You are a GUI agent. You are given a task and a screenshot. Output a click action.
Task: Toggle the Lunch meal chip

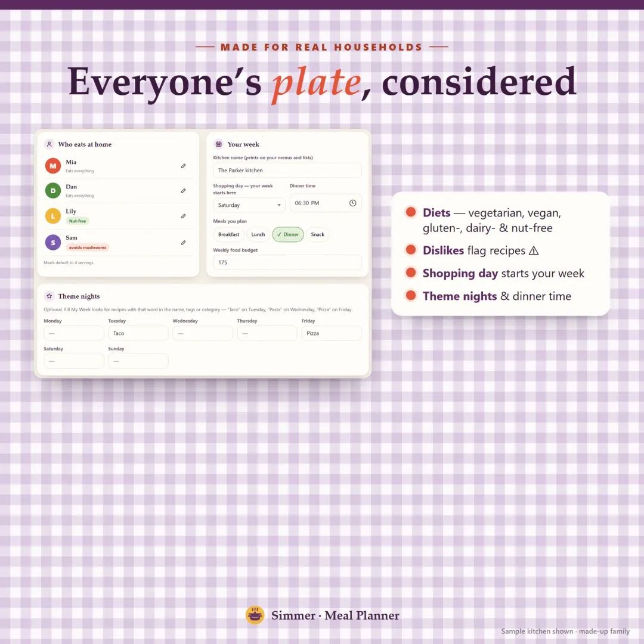click(258, 234)
